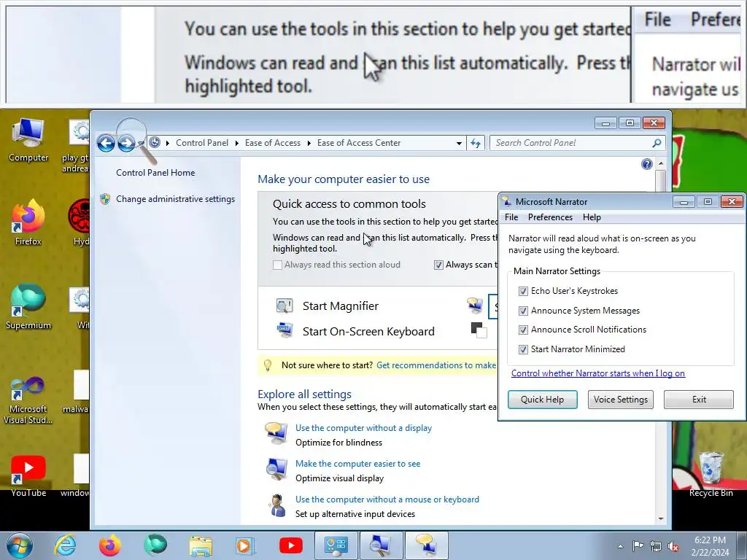
Task: Open Narrator Preferences menu
Action: (550, 217)
